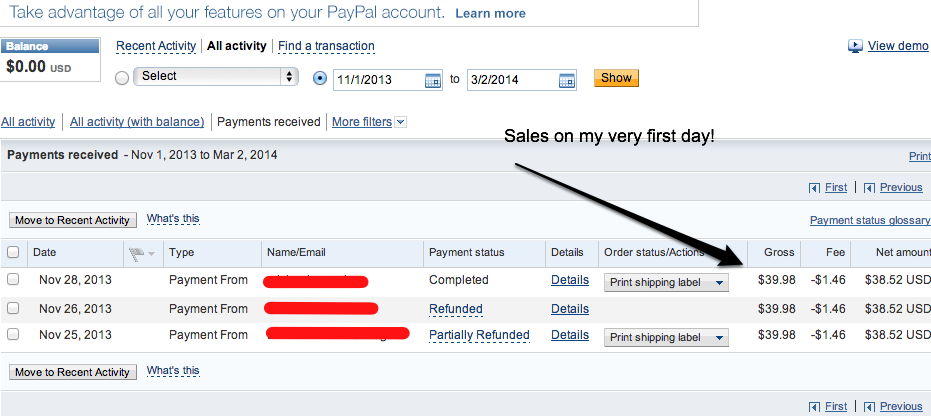Open the Learn more link
The height and width of the screenshot is (416, 931).
point(490,13)
